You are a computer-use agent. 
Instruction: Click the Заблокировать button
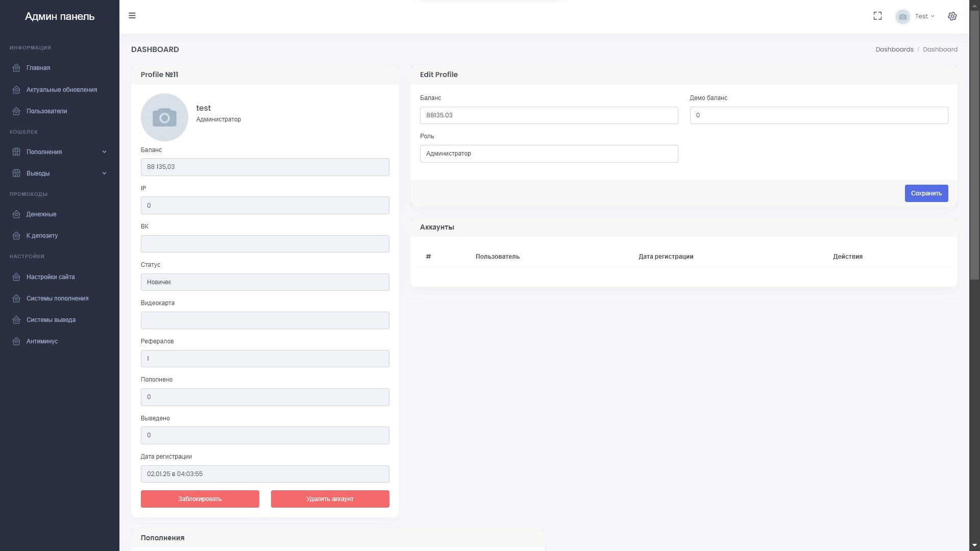click(200, 499)
